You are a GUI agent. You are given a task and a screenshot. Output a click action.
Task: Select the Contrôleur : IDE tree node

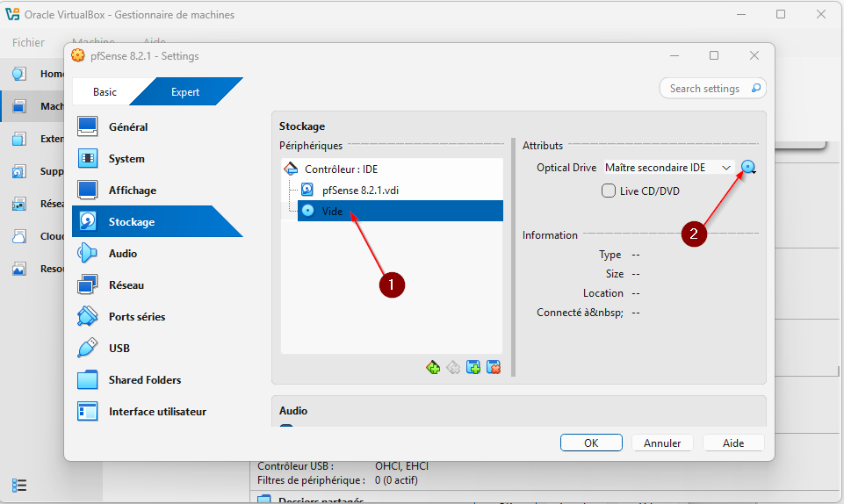341,169
